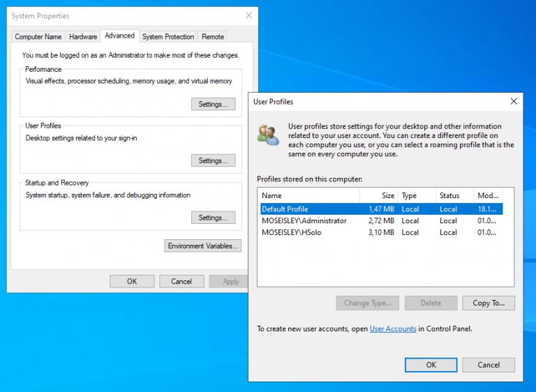Open Performance Settings button
Screen dimensions: 536x392
click(x=213, y=104)
